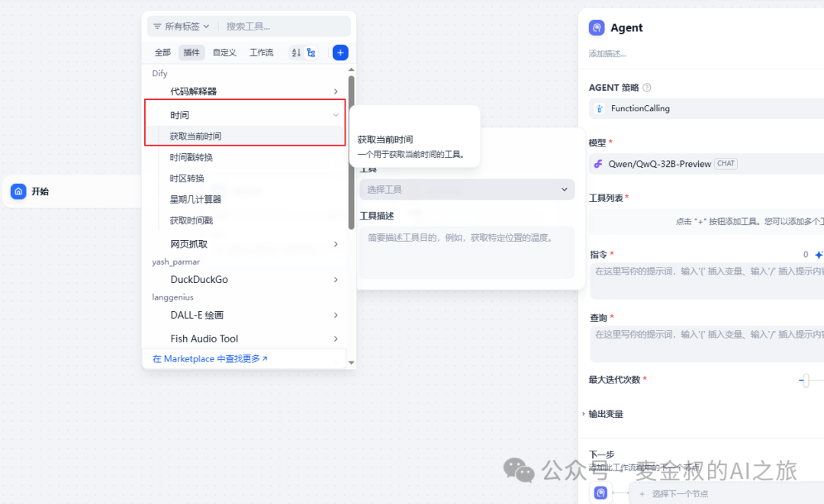Click the sparkle prompt generator icon
This screenshot has height=504, width=824.
[819, 255]
